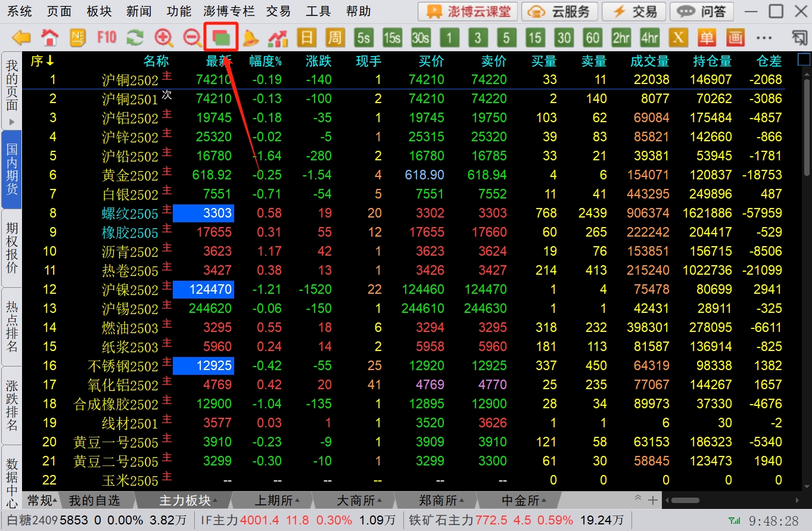Expand the toolbar's three-dot overflow menu

click(764, 38)
